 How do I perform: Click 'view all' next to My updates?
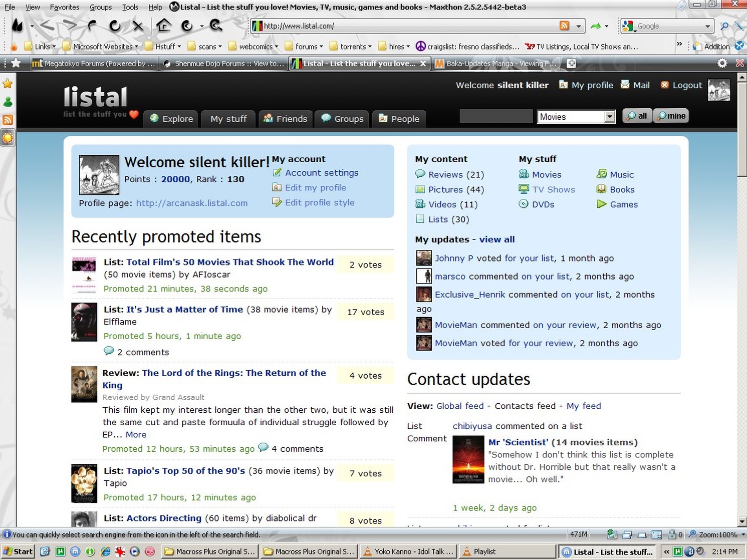(497, 239)
